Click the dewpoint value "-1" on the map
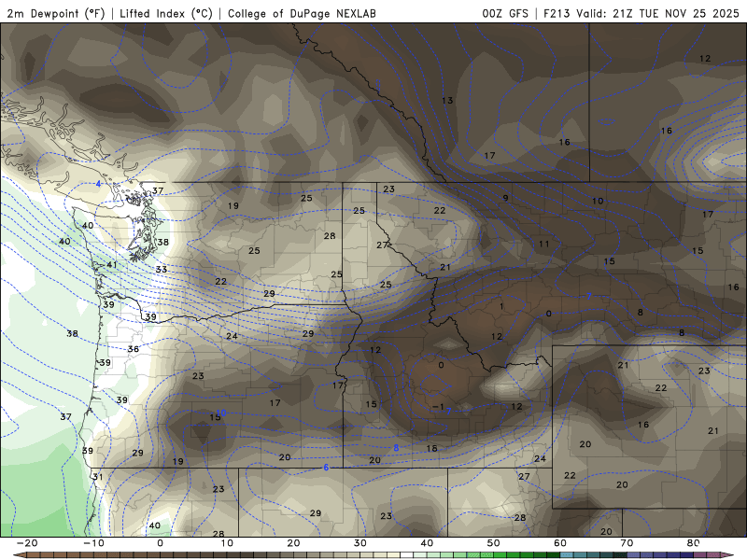This screenshot has width=747, height=560. pyautogui.click(x=438, y=407)
